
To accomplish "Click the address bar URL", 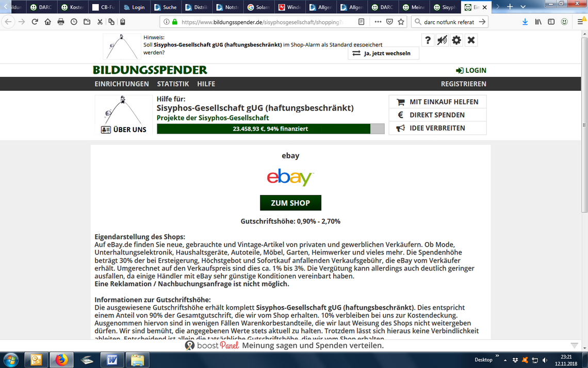I will point(262,22).
